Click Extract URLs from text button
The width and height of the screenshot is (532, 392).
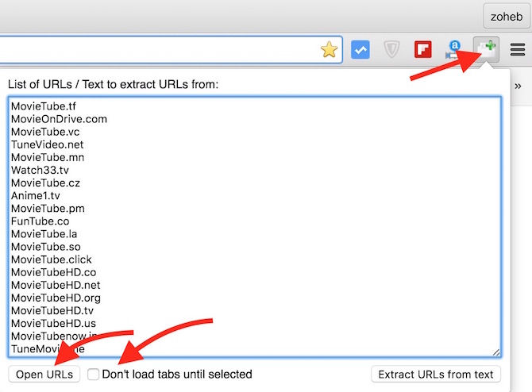[x=436, y=375]
